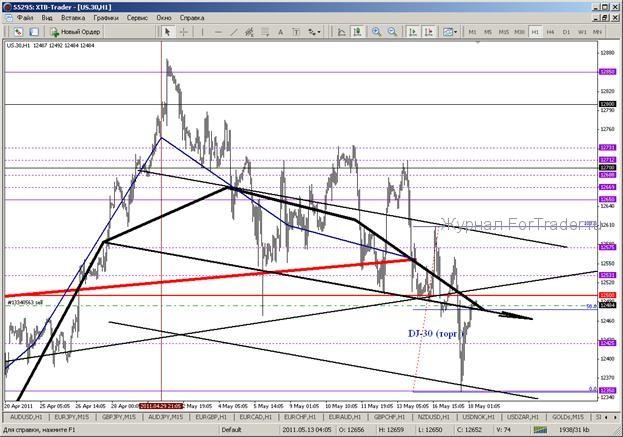Select the H1 timeframe button
The height and width of the screenshot is (437, 623).
pos(535,32)
